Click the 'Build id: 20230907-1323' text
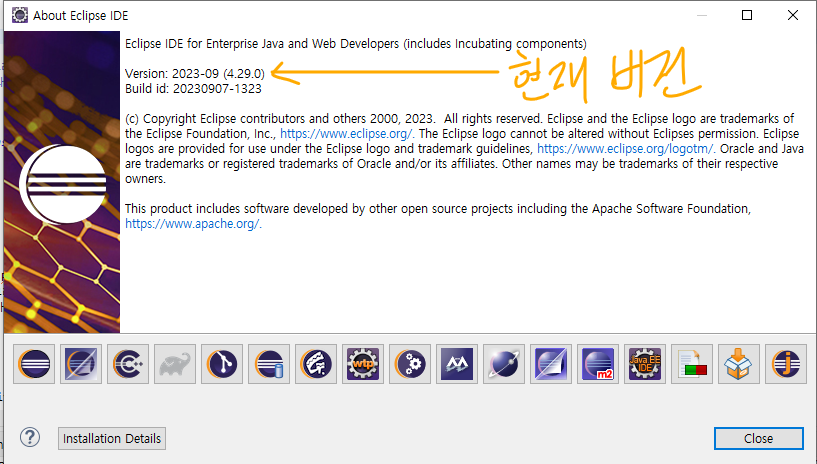Image resolution: width=817 pixels, height=464 pixels. point(193,89)
